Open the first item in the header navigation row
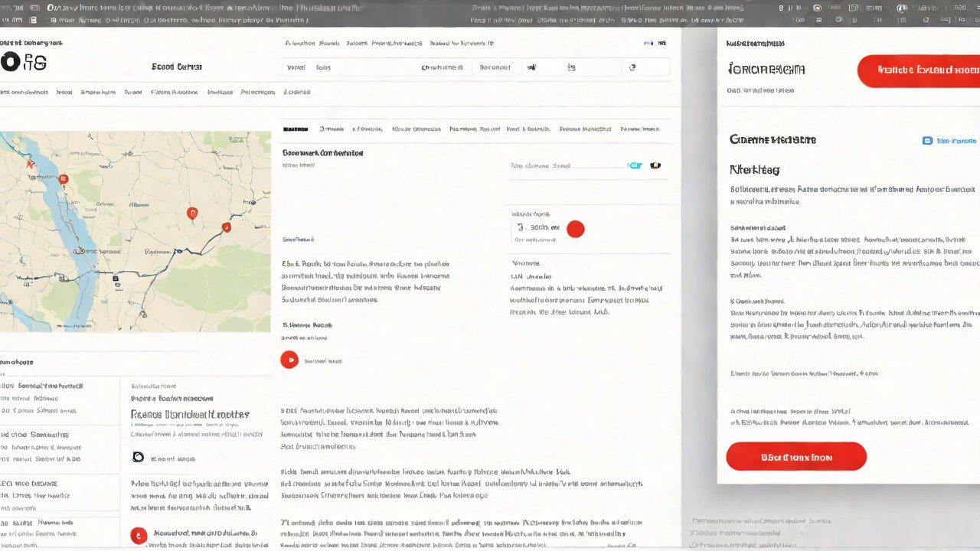This screenshot has width=980, height=551. click(x=24, y=92)
